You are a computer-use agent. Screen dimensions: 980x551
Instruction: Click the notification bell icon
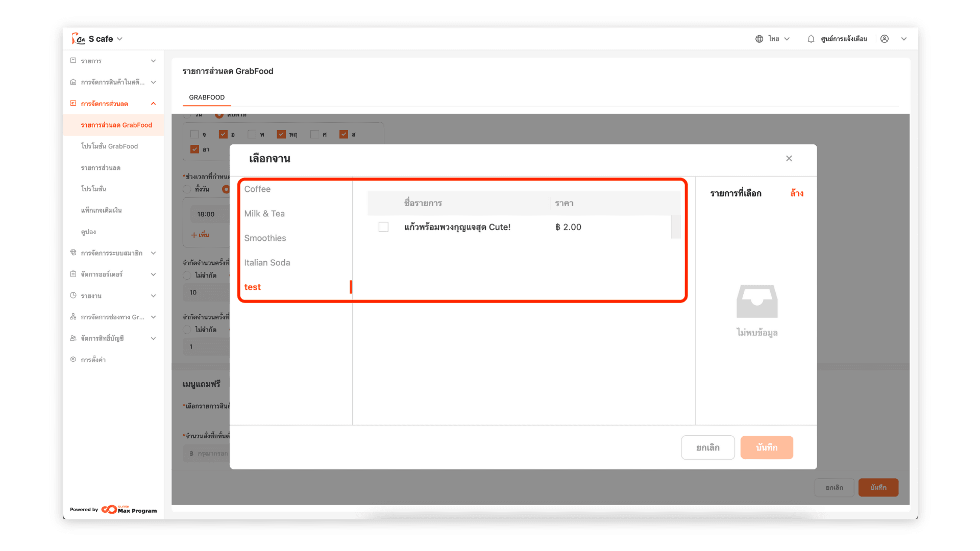tap(811, 39)
